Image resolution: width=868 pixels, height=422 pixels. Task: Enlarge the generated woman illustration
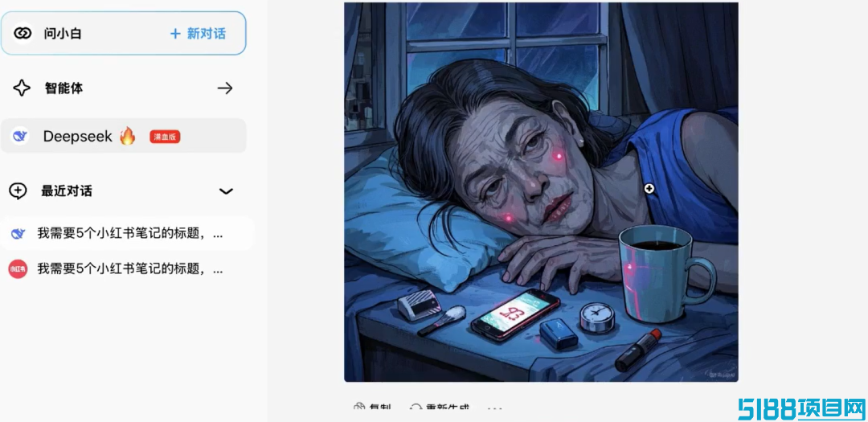[x=541, y=191]
